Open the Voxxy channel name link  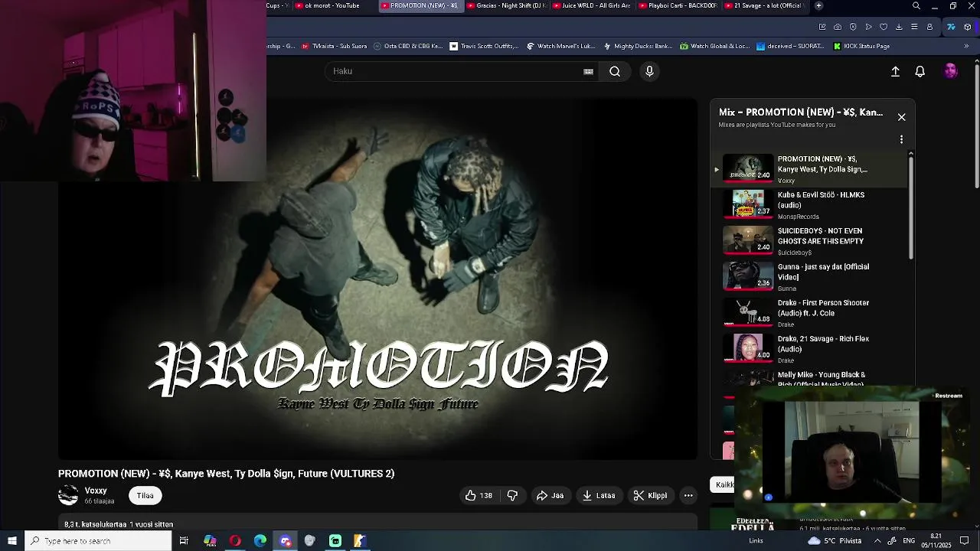click(x=96, y=491)
